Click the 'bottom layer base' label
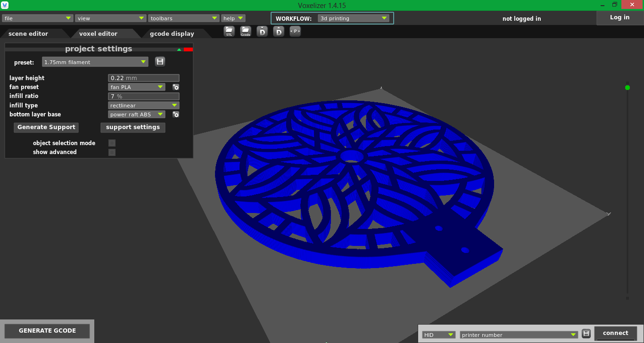This screenshot has width=644, height=343. coord(35,114)
